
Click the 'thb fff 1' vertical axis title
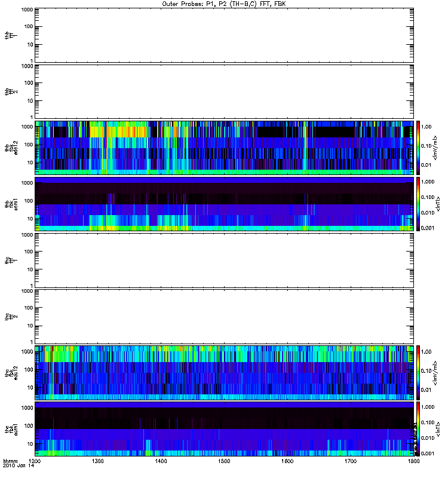tap(11, 35)
